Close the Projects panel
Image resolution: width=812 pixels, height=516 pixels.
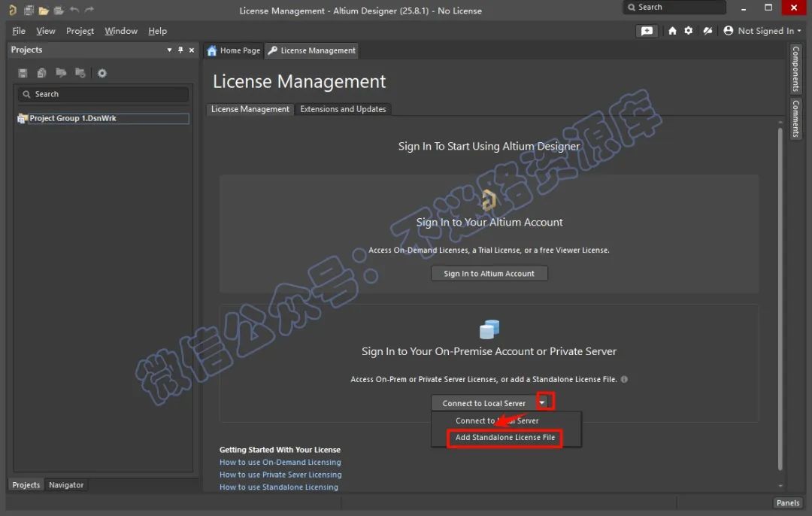coord(192,50)
